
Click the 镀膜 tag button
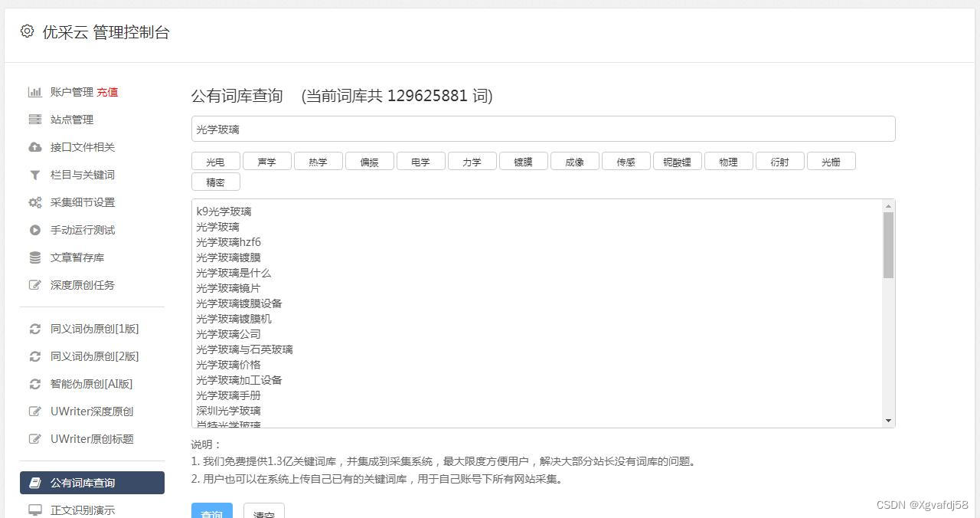coord(524,161)
